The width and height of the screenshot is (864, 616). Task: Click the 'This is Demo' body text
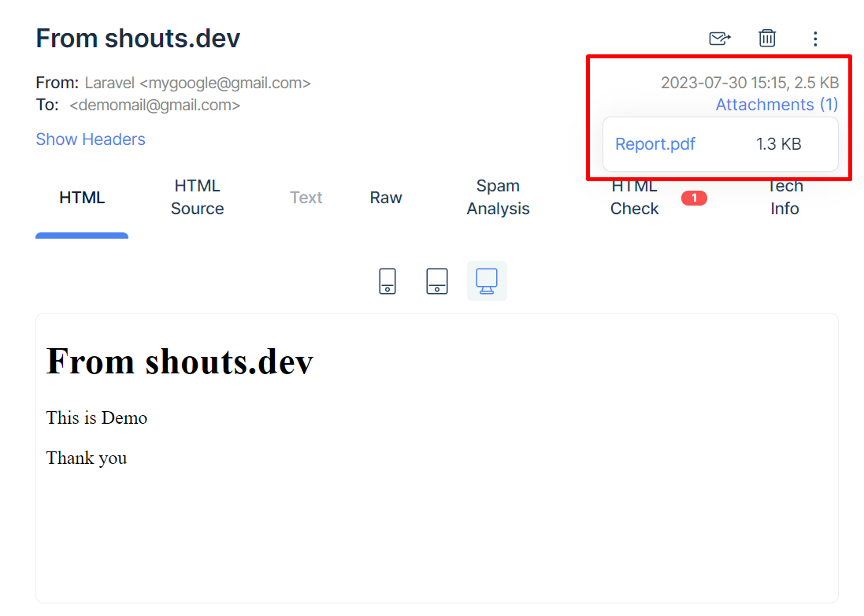point(96,417)
